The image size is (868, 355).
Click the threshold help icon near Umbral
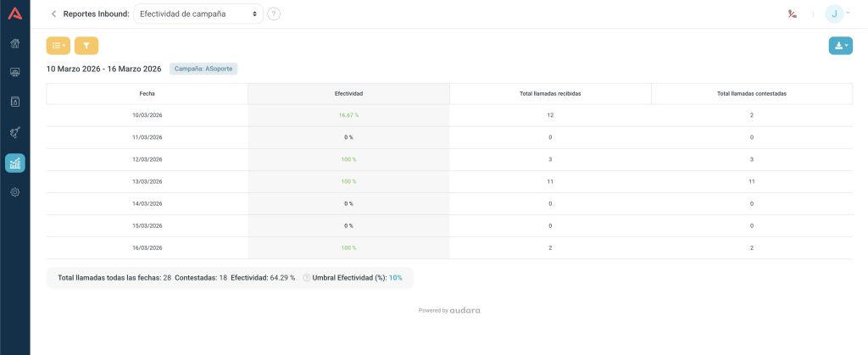pos(306,278)
